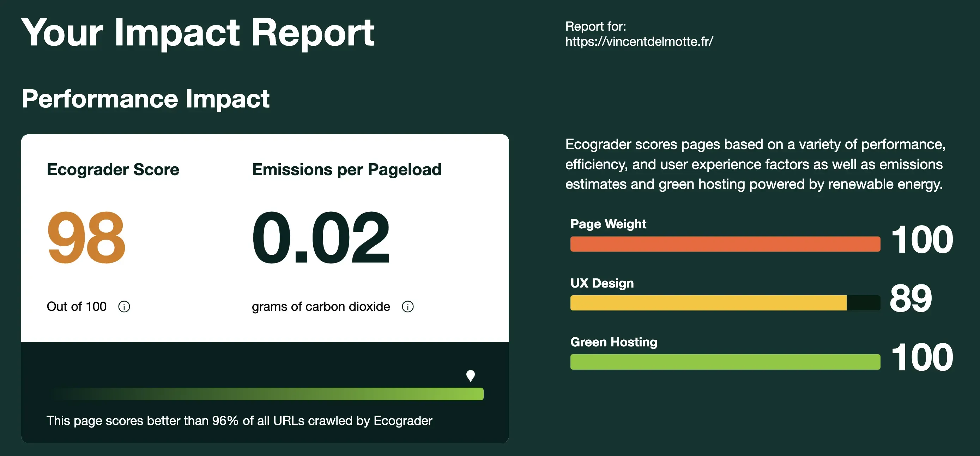Viewport: 980px width, 456px height.
Task: Click the 'Green Hosting' label
Action: [613, 342]
